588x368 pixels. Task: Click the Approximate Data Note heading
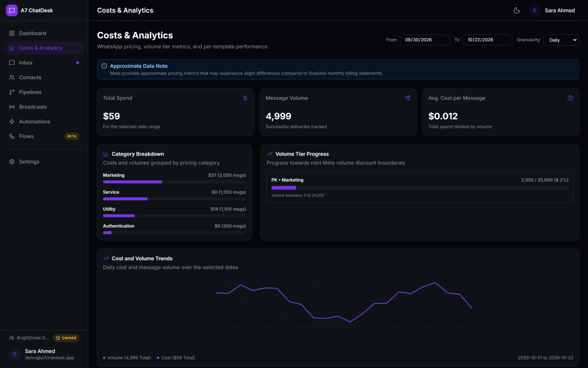[139, 66]
